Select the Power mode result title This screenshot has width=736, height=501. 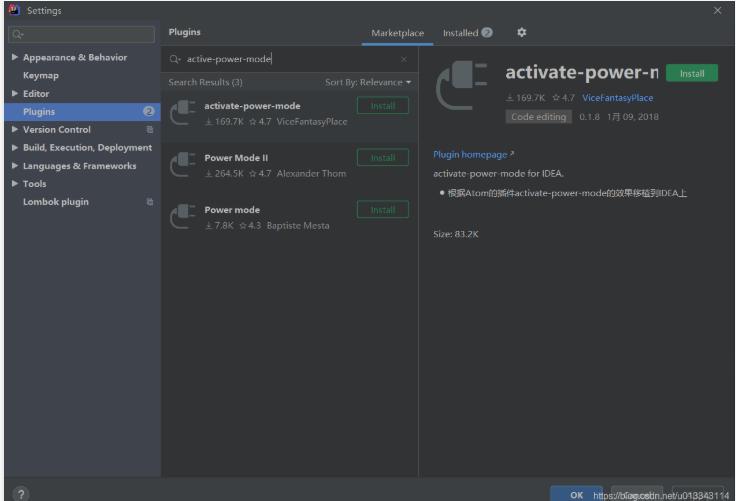pyautogui.click(x=232, y=210)
